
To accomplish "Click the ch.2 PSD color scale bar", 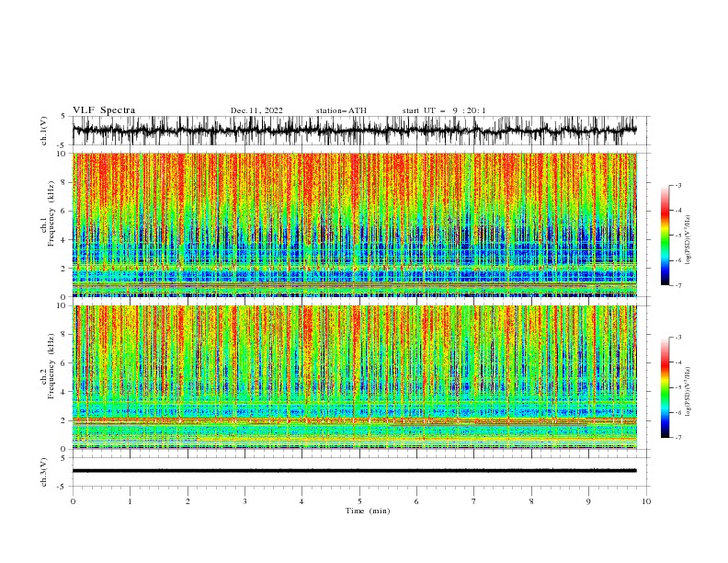I will (x=665, y=387).
